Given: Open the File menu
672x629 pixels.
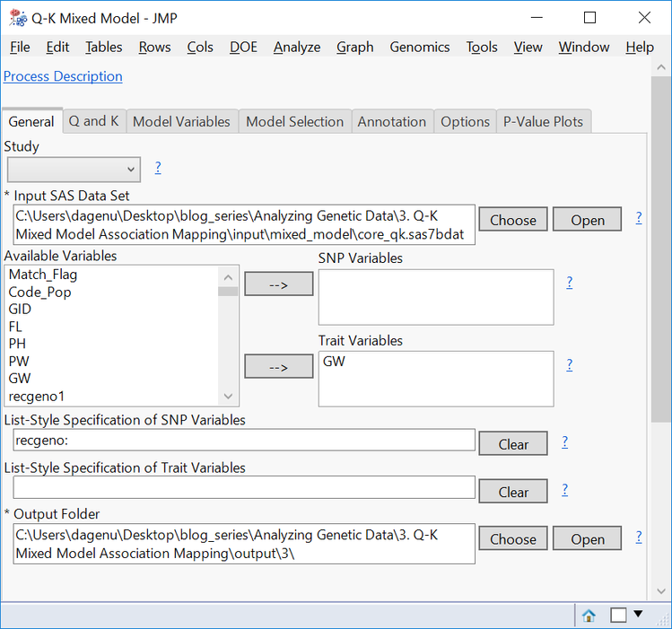Looking at the screenshot, I should point(20,47).
